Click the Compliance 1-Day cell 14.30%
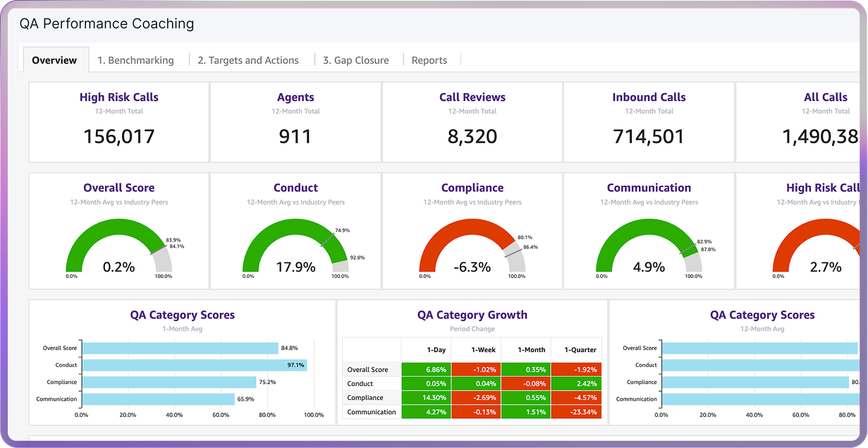This screenshot has width=868, height=448. coord(427,398)
